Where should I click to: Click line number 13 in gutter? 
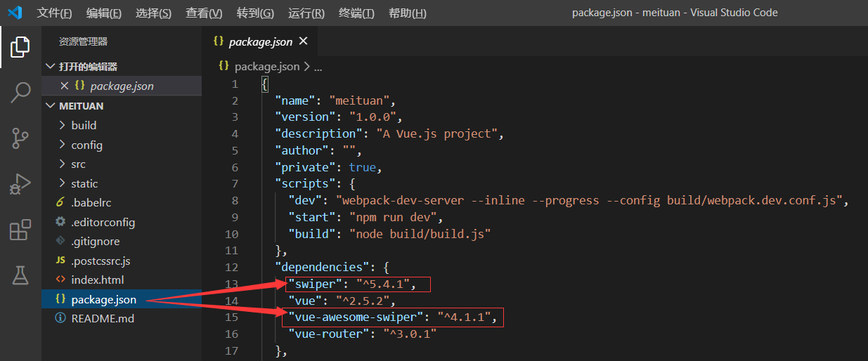(x=232, y=284)
